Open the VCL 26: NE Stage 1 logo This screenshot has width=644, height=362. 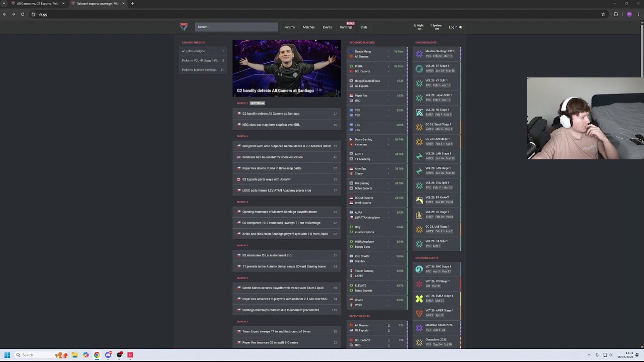pyautogui.click(x=419, y=112)
